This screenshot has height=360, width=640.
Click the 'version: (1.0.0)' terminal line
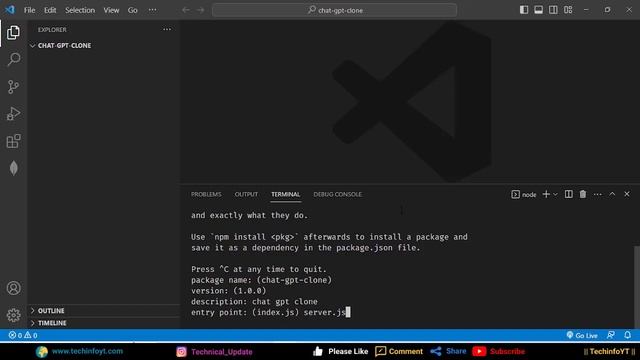[229, 291]
